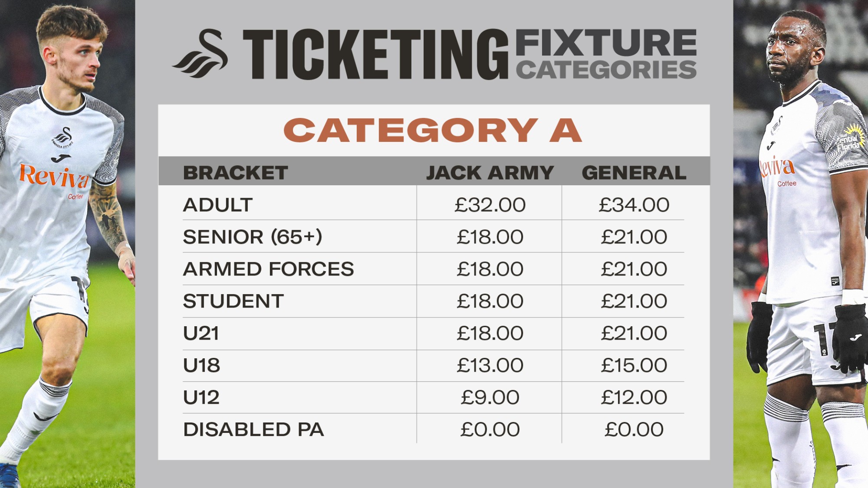Click the U12 General price £12.00

pyautogui.click(x=634, y=397)
